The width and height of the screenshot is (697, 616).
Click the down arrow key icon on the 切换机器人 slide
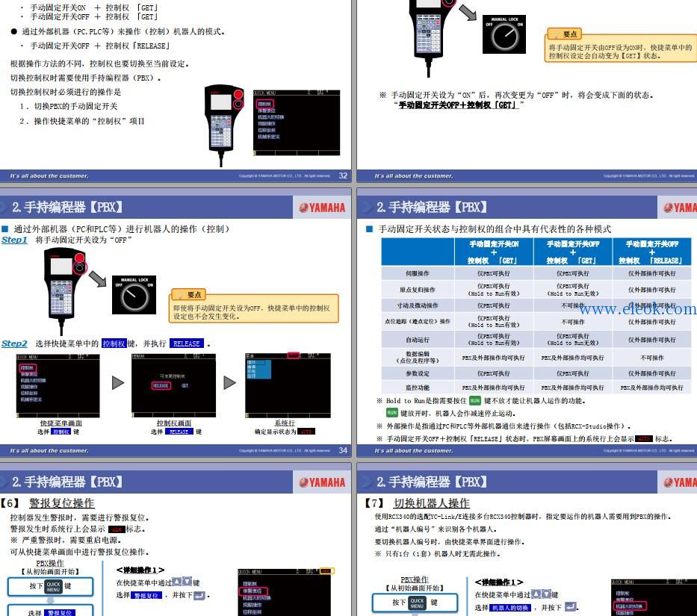point(546,594)
